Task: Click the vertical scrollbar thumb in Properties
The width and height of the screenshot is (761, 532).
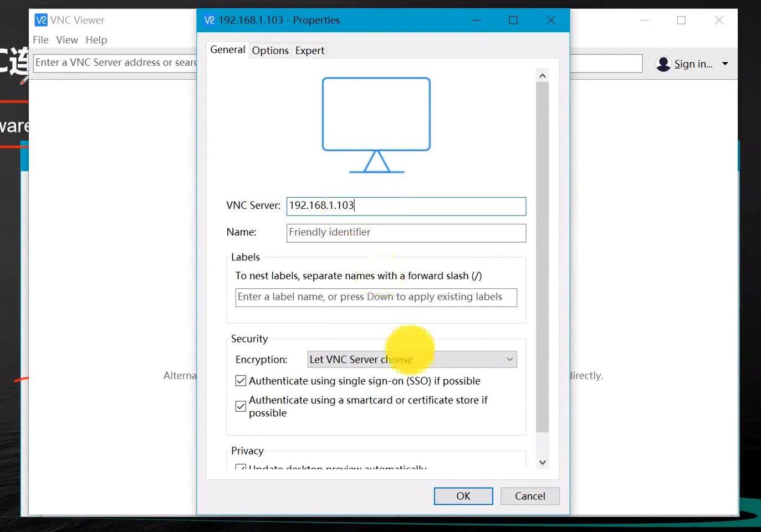Action: [543, 257]
